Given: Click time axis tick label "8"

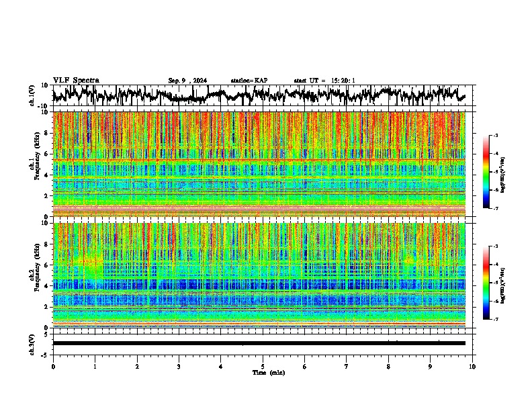Looking at the screenshot, I should tap(388, 367).
